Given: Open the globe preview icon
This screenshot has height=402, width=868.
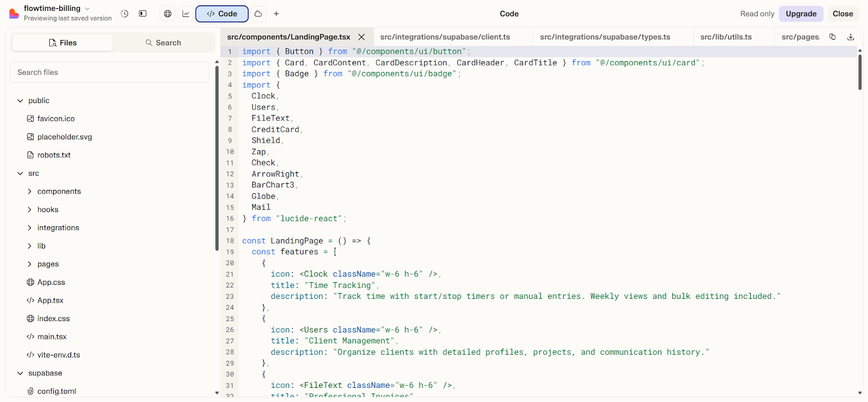Looking at the screenshot, I should 168,14.
